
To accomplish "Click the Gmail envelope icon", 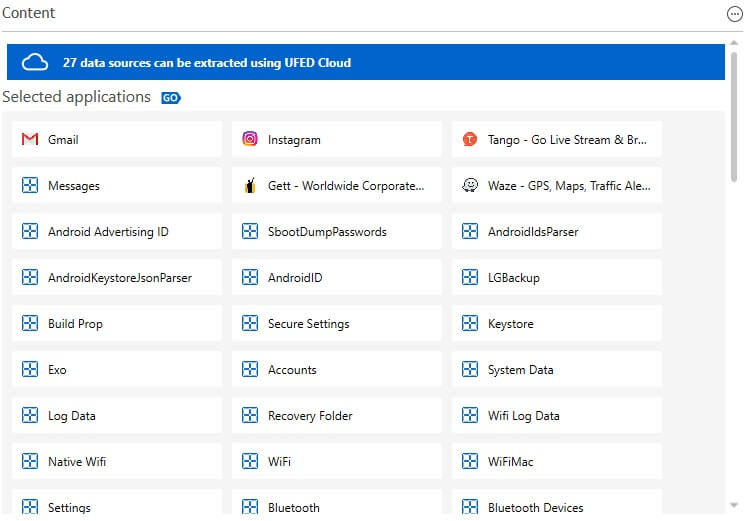I will click(x=30, y=139).
